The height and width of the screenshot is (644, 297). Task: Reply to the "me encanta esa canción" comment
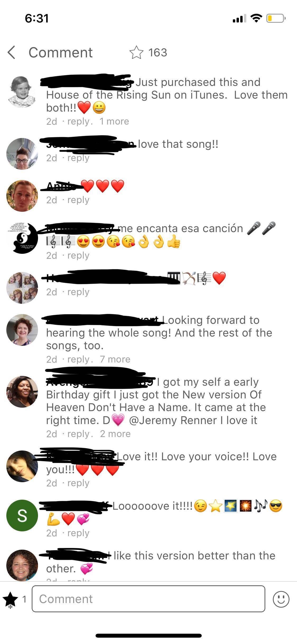click(78, 255)
